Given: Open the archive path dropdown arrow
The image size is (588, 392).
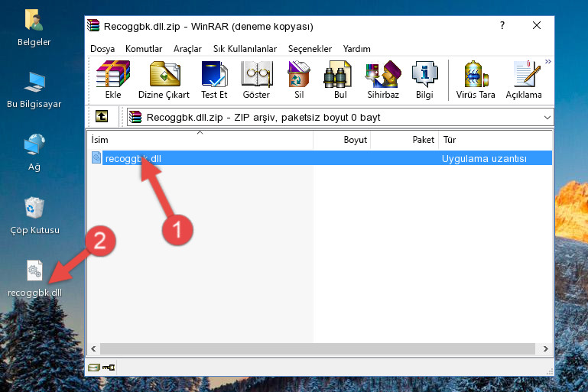Looking at the screenshot, I should pyautogui.click(x=547, y=118).
